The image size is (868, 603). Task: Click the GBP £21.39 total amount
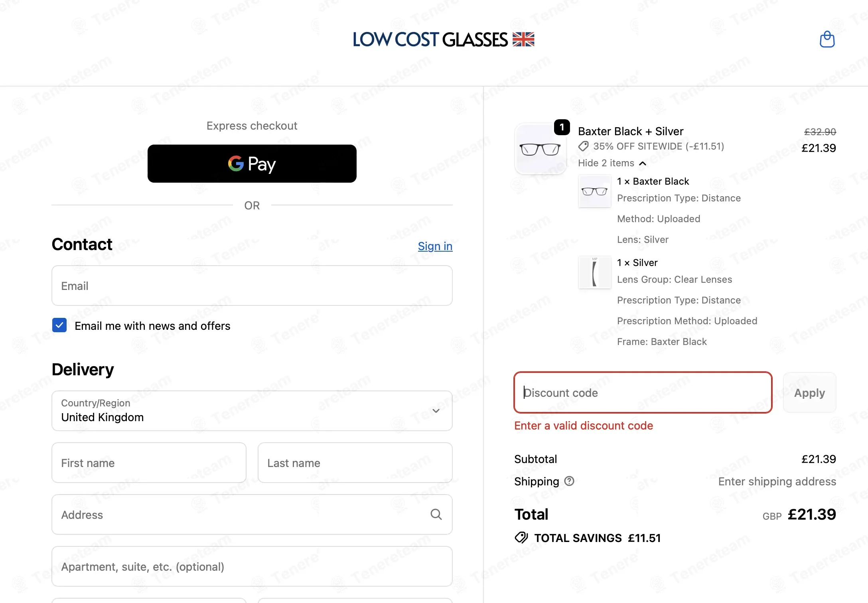pos(799,514)
